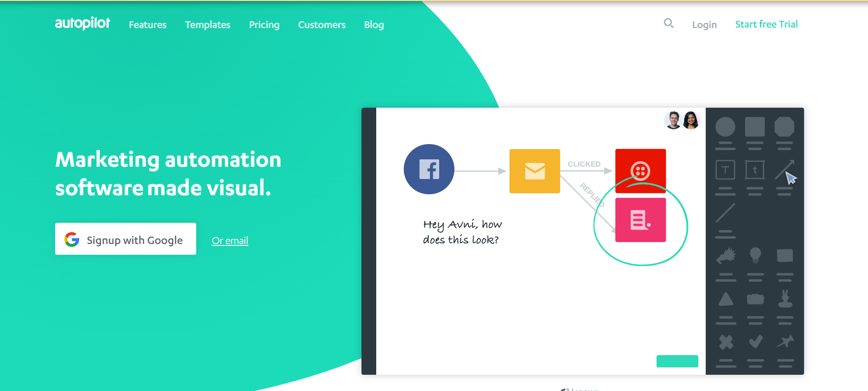Select the red Twilio node
Screen dimensions: 868x391
(x=640, y=170)
